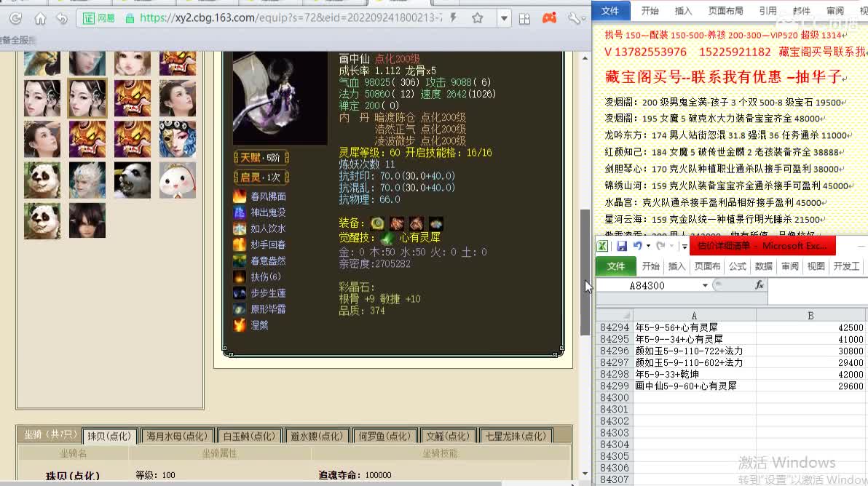Open browser tools wrench menu

tap(574, 18)
